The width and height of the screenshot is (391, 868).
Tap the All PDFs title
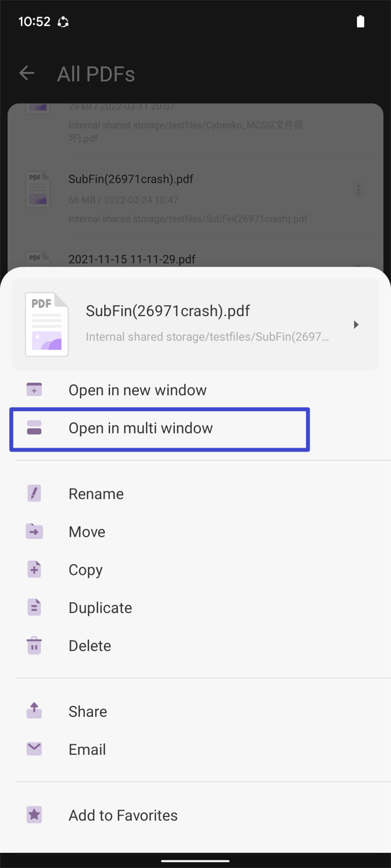96,74
